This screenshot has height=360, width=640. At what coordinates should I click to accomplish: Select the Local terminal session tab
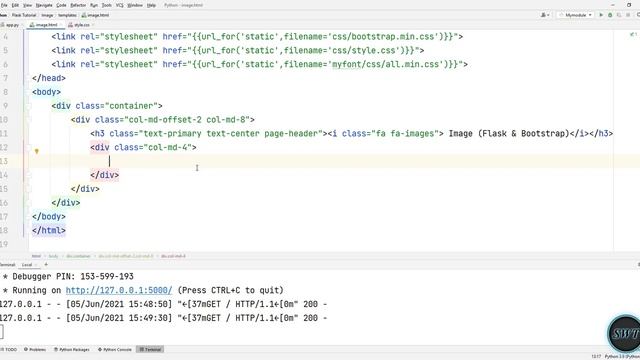pyautogui.click(x=27, y=265)
